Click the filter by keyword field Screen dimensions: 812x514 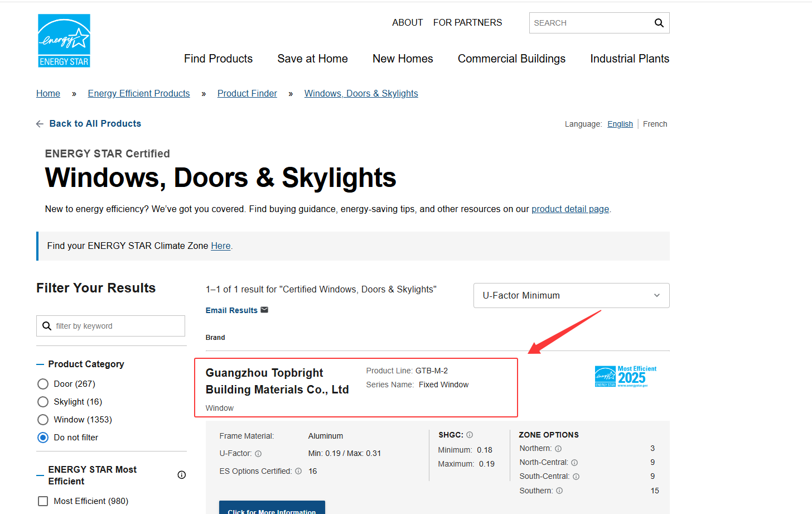coord(110,326)
